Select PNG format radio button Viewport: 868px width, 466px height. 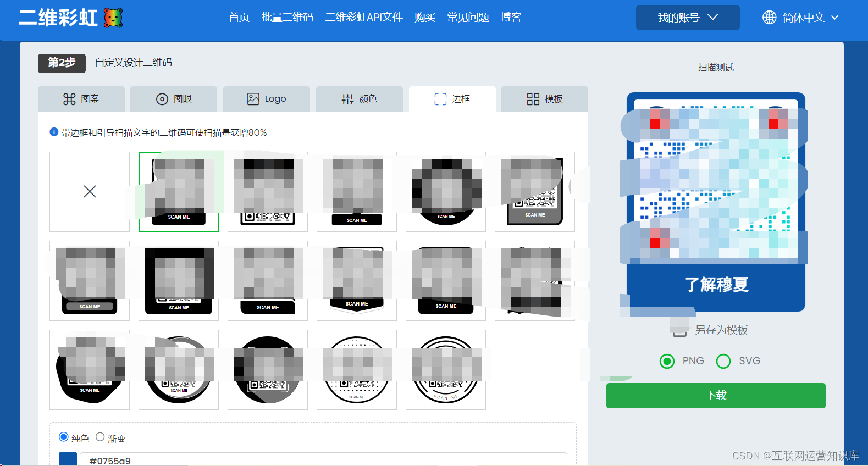coord(667,361)
